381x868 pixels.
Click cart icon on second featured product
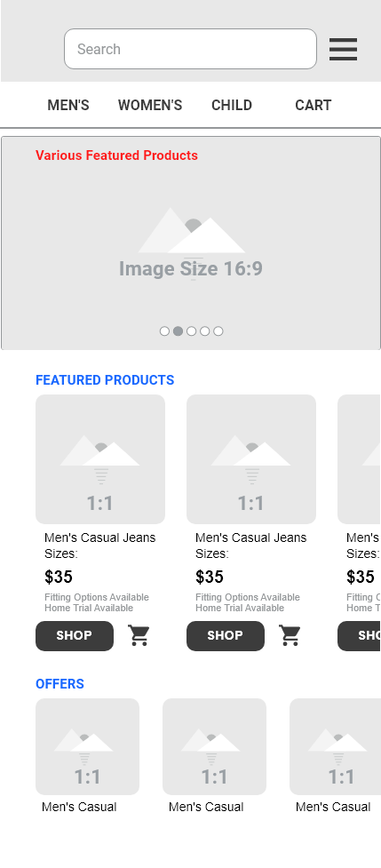(290, 635)
